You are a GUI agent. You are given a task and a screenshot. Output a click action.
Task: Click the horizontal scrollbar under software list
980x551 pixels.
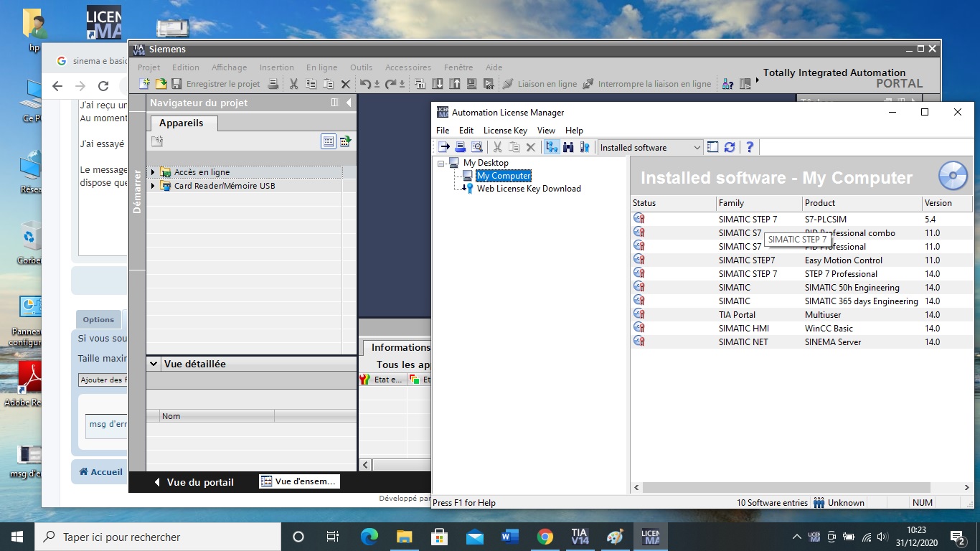click(x=786, y=487)
